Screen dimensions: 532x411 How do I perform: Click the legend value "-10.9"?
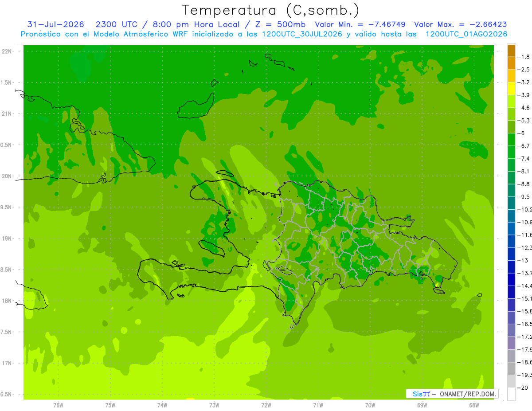pyautogui.click(x=524, y=222)
